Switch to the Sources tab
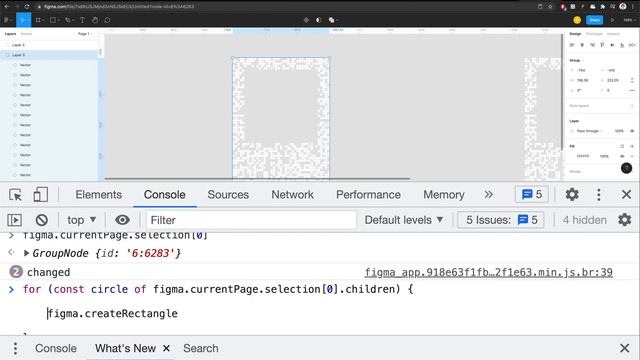This screenshot has width=640, height=360. pos(228,195)
